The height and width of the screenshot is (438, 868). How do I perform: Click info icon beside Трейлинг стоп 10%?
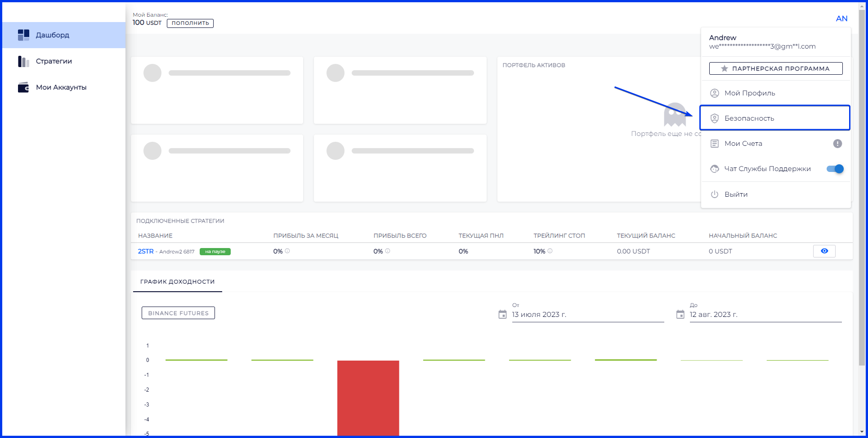tap(550, 251)
